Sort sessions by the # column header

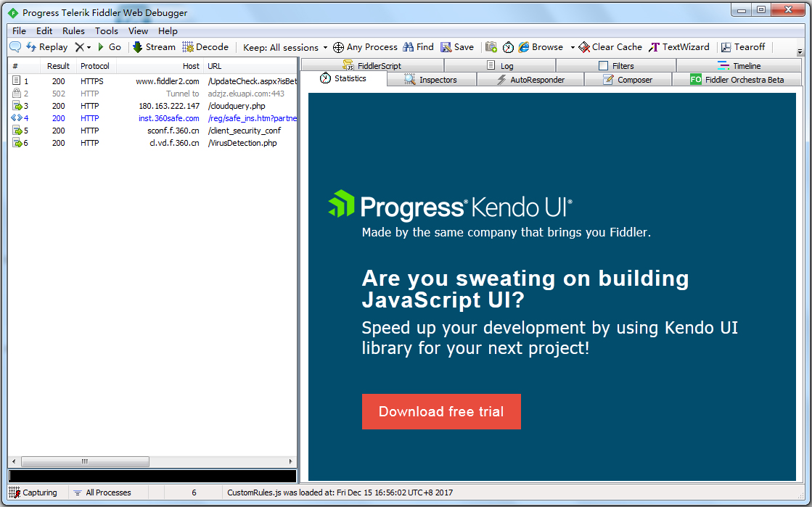tap(24, 66)
